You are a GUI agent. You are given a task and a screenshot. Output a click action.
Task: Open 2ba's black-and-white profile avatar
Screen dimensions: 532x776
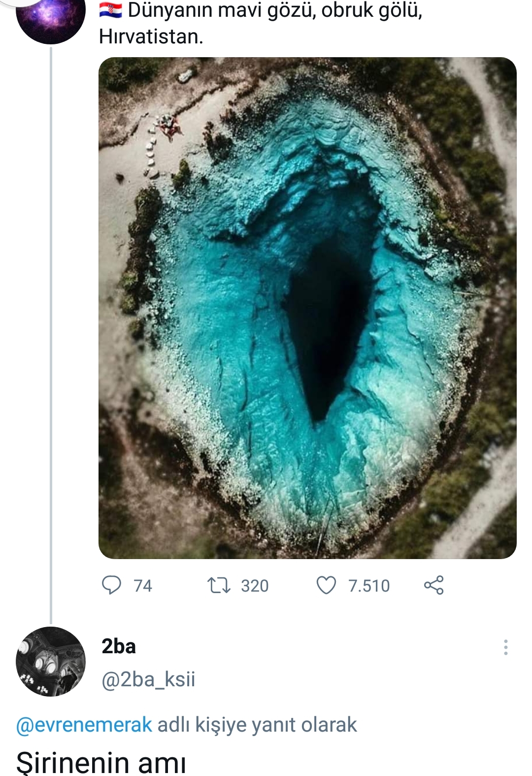[x=51, y=661]
